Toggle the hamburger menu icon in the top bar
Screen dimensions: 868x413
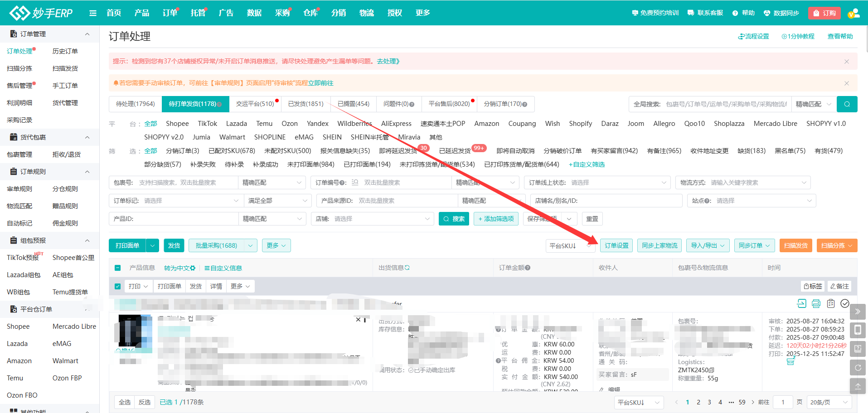pyautogui.click(x=93, y=13)
